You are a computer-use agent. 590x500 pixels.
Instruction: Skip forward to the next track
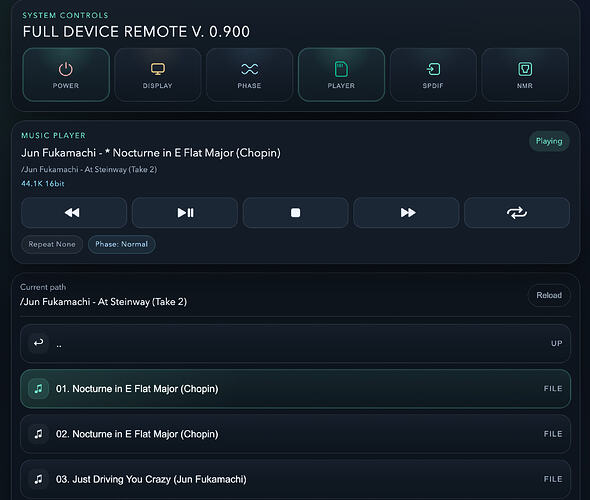(x=406, y=213)
